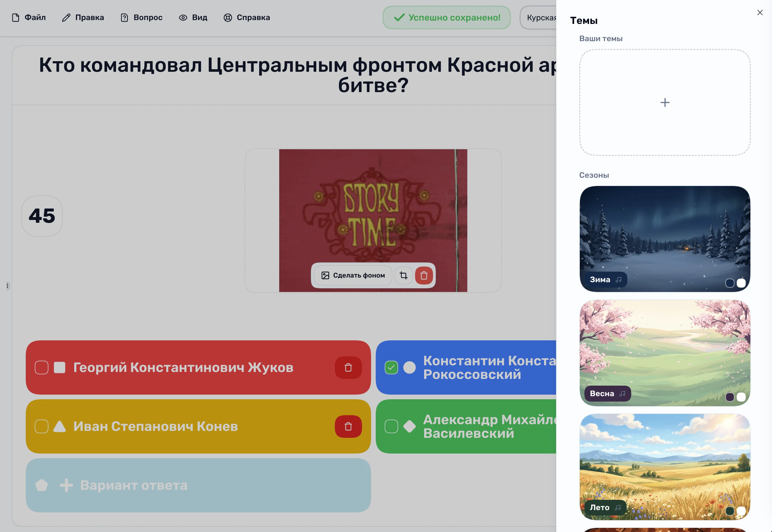Open the Вопрос menu
The width and height of the screenshot is (772, 532).
pyautogui.click(x=141, y=17)
